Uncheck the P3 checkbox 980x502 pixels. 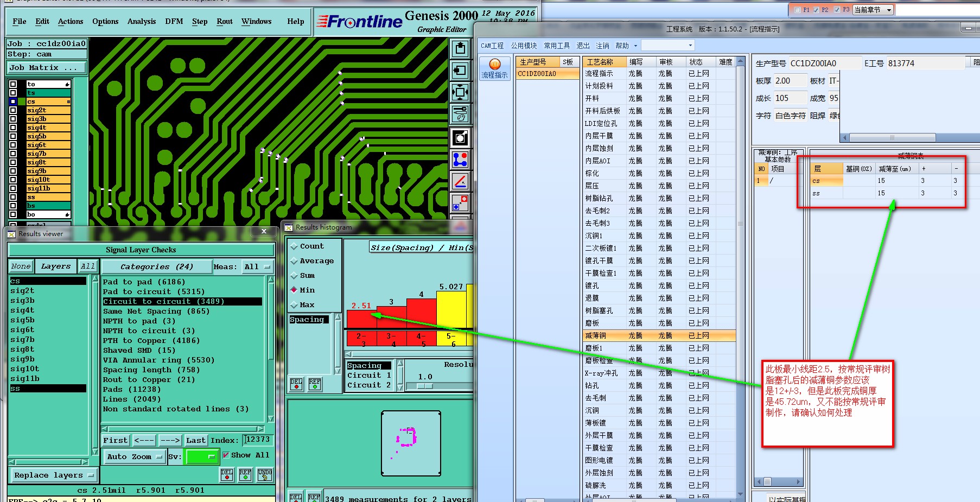837,10
